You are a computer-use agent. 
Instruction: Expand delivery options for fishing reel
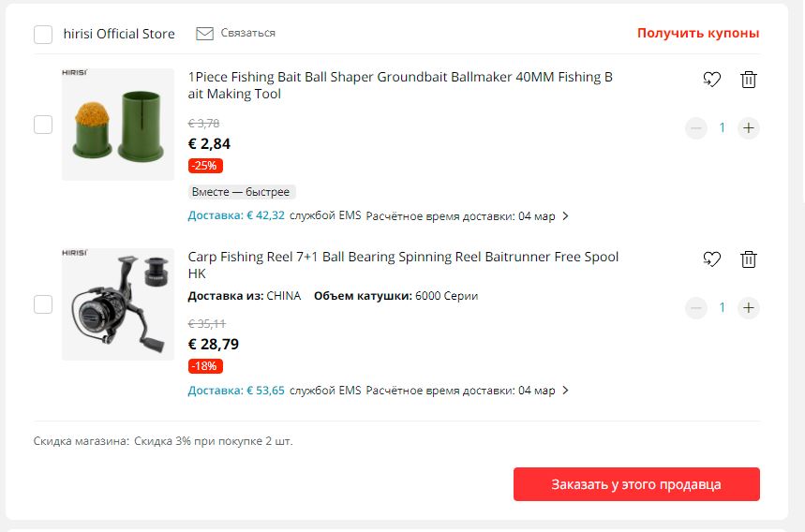565,391
